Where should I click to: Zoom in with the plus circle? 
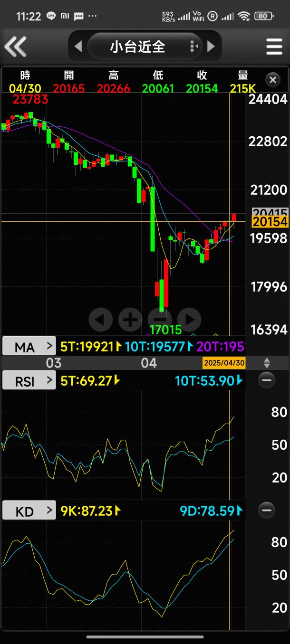point(130,320)
